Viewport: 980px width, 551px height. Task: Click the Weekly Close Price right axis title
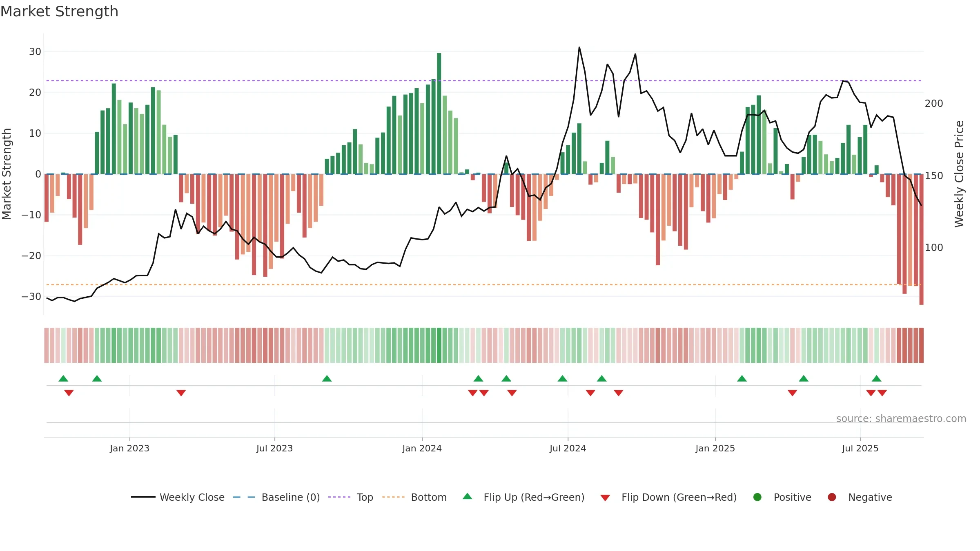[959, 174]
